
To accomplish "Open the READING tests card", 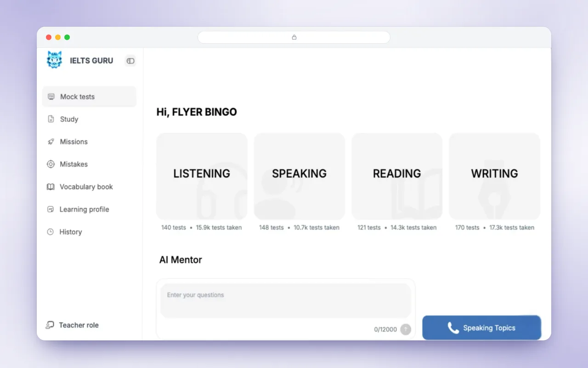I will 397,176.
